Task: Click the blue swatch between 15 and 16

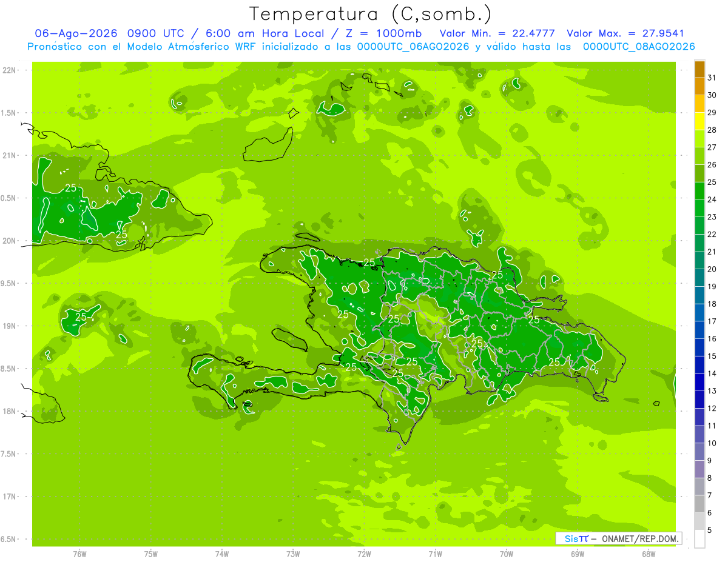Action: 700,347
